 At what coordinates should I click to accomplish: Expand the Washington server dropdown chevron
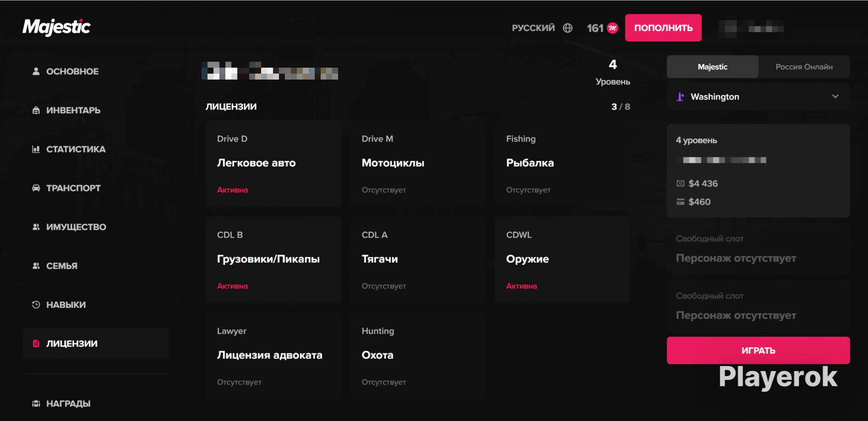835,97
